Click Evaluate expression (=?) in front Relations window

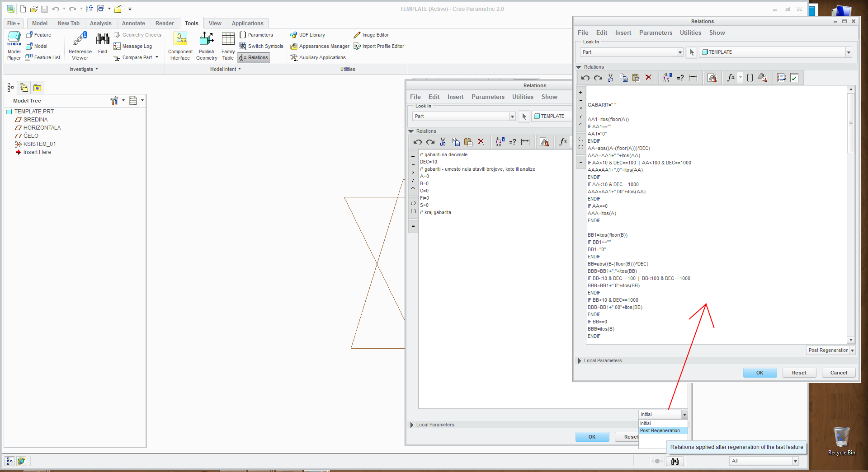click(x=680, y=78)
